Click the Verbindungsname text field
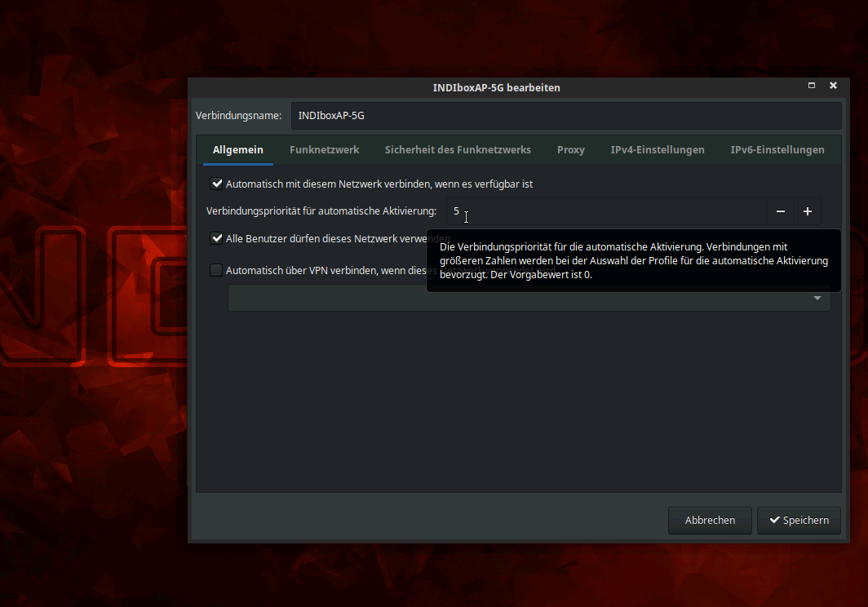Viewport: 868px width, 607px height. click(565, 116)
